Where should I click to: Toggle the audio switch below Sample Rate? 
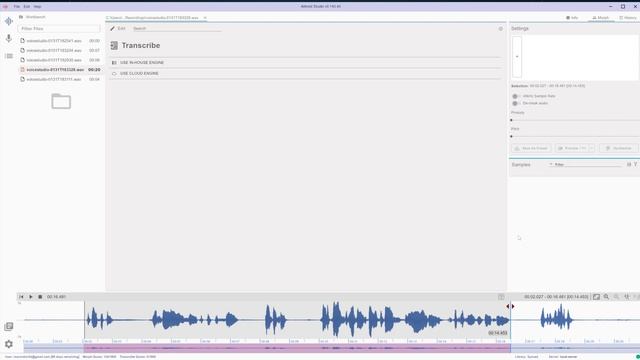click(516, 103)
